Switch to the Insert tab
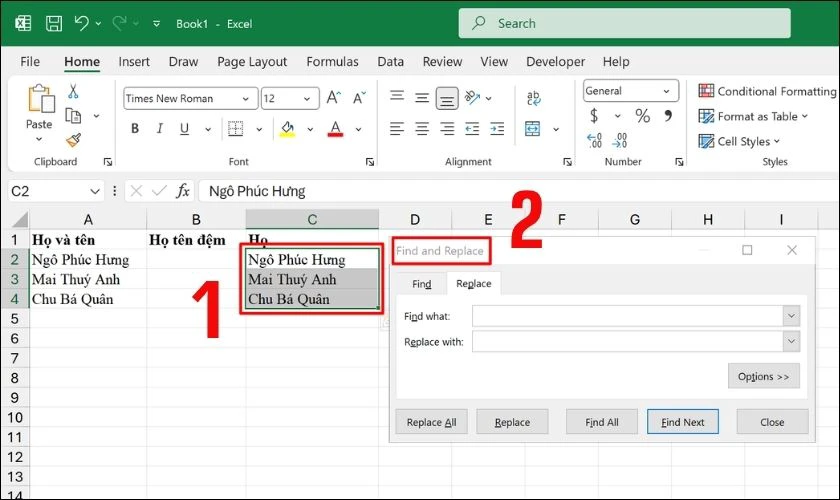The width and height of the screenshot is (840, 500). tap(134, 62)
